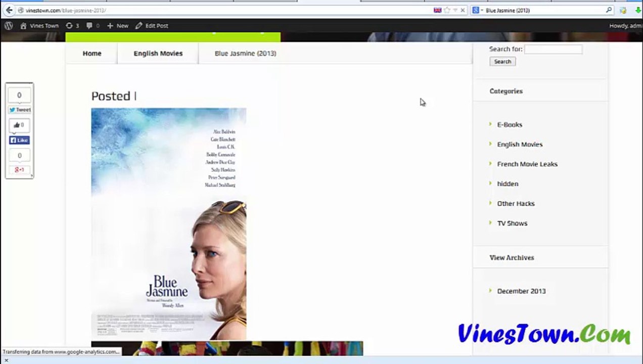Open the New content menu in admin bar
The height and width of the screenshot is (364, 643).
pyautogui.click(x=118, y=25)
